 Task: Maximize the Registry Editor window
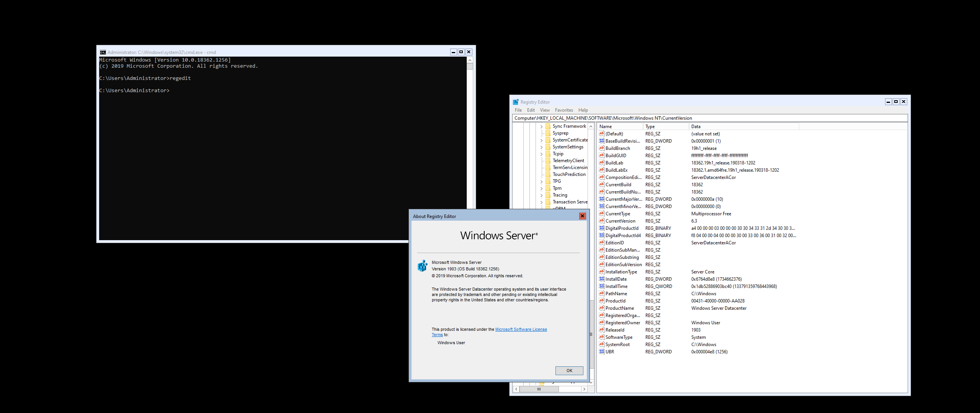coord(896,102)
